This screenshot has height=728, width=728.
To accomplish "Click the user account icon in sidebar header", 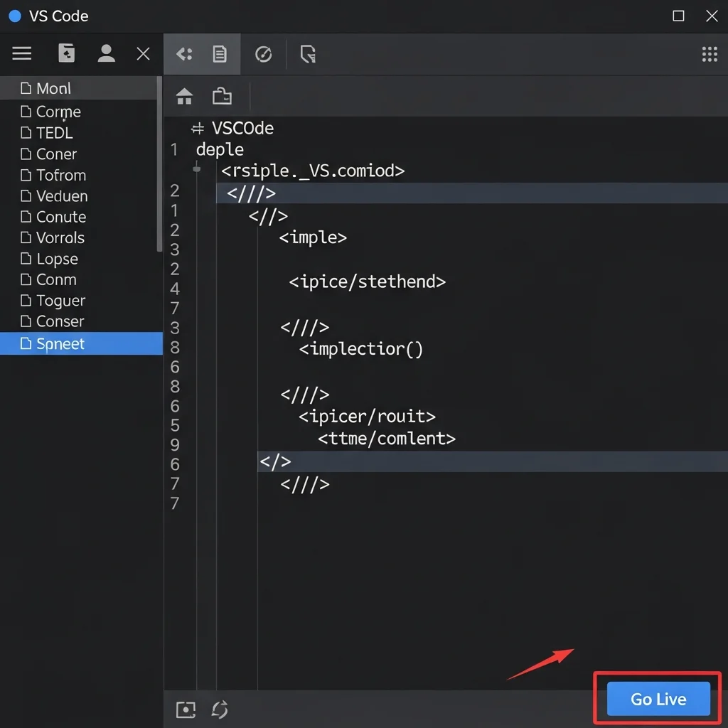I will 106,53.
